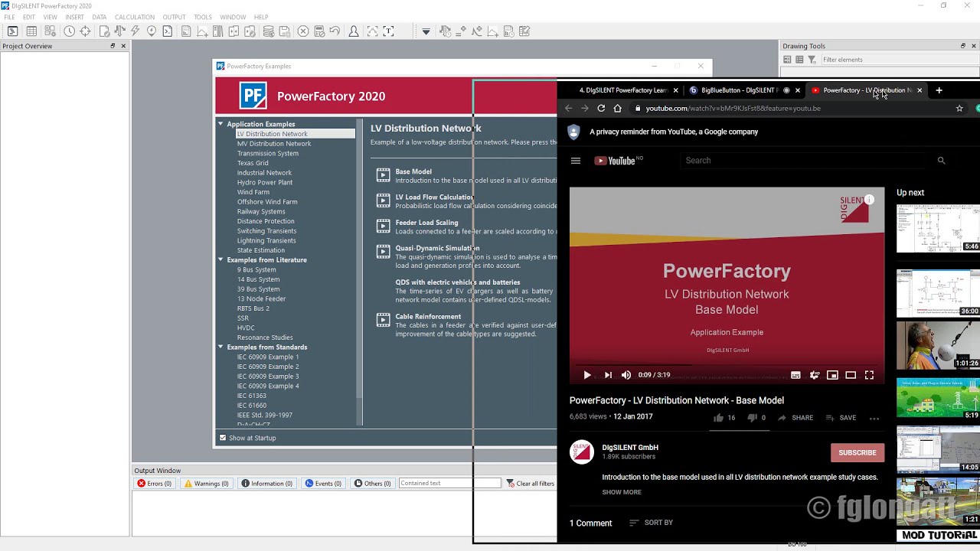Open the FILE menu

(9, 17)
